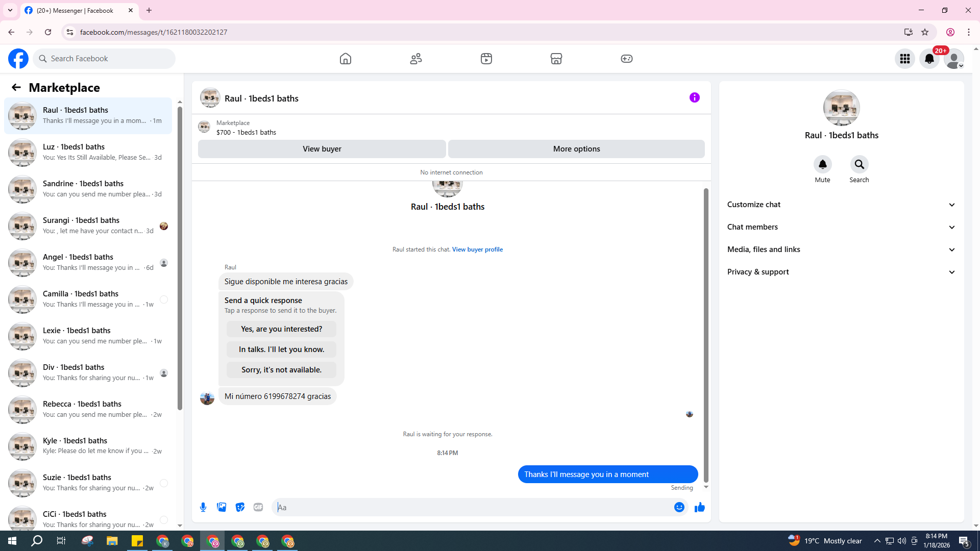Image resolution: width=980 pixels, height=551 pixels.
Task: Click the View buyer button
Action: [x=322, y=149]
